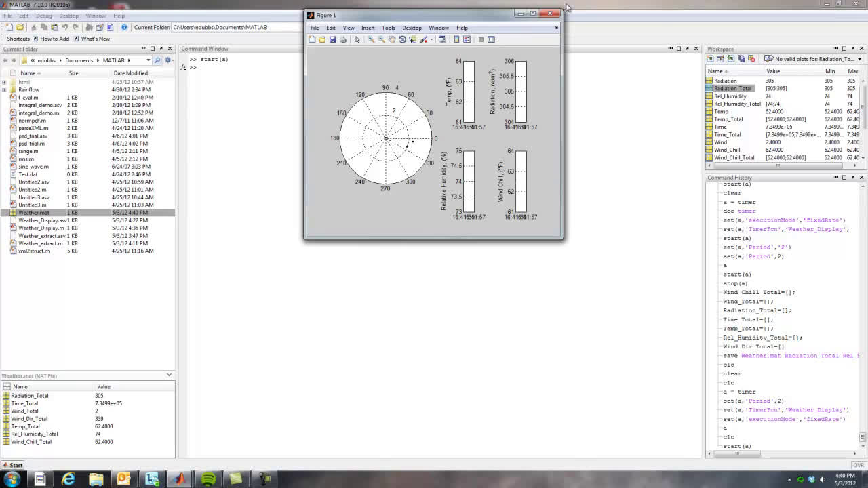868x488 pixels.
Task: Select the Pan tool on the figure toolbar
Action: click(x=391, y=39)
